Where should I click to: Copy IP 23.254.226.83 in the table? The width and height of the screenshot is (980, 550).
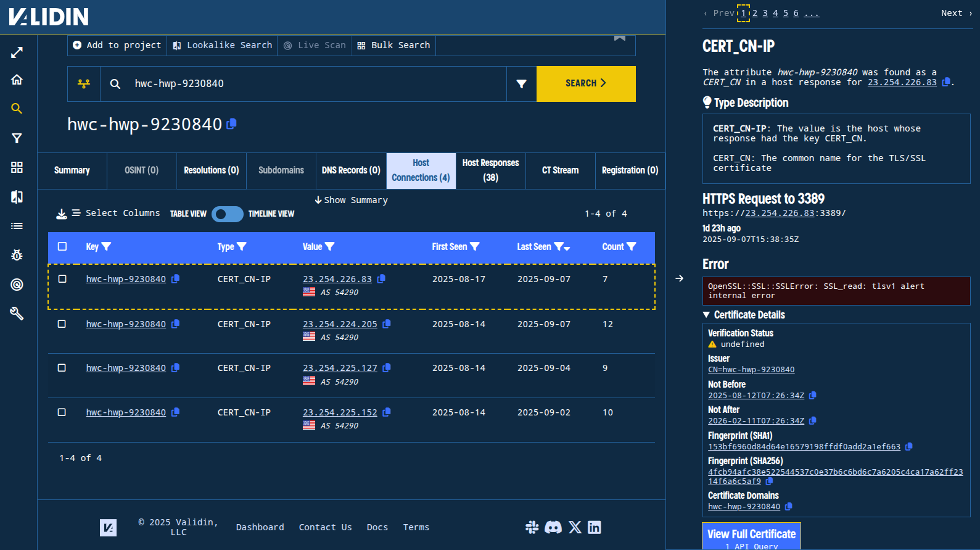pyautogui.click(x=381, y=279)
